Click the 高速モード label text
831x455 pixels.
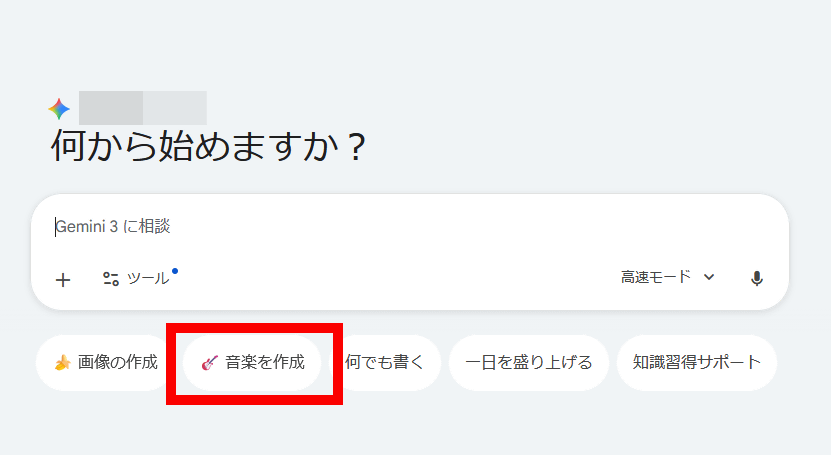coord(656,277)
